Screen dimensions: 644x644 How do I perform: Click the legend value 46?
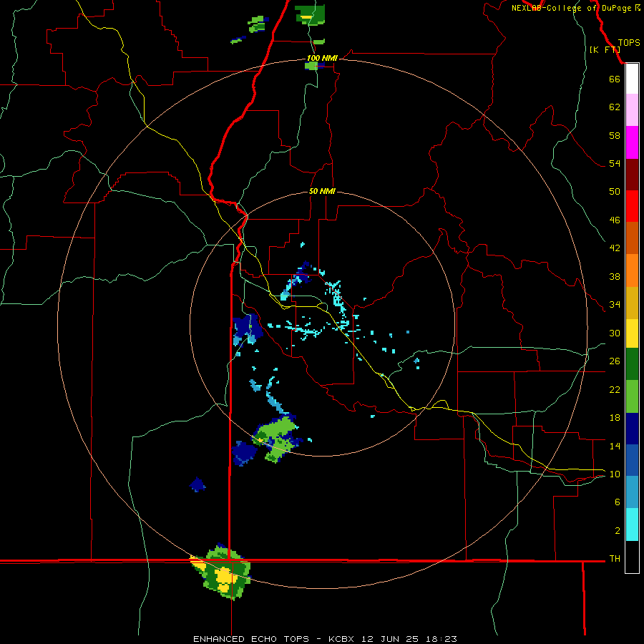(x=615, y=220)
